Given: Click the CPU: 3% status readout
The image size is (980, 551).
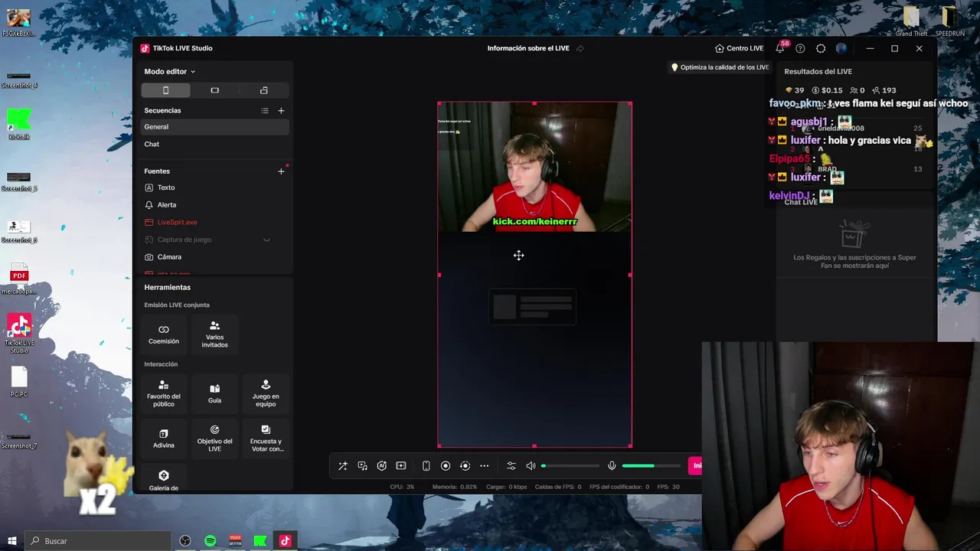Looking at the screenshot, I should click(402, 487).
